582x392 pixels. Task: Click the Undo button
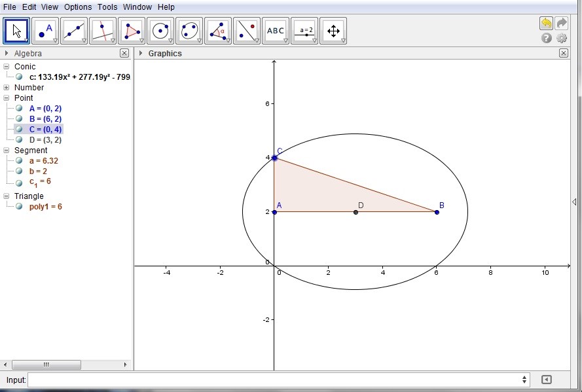[x=546, y=24]
